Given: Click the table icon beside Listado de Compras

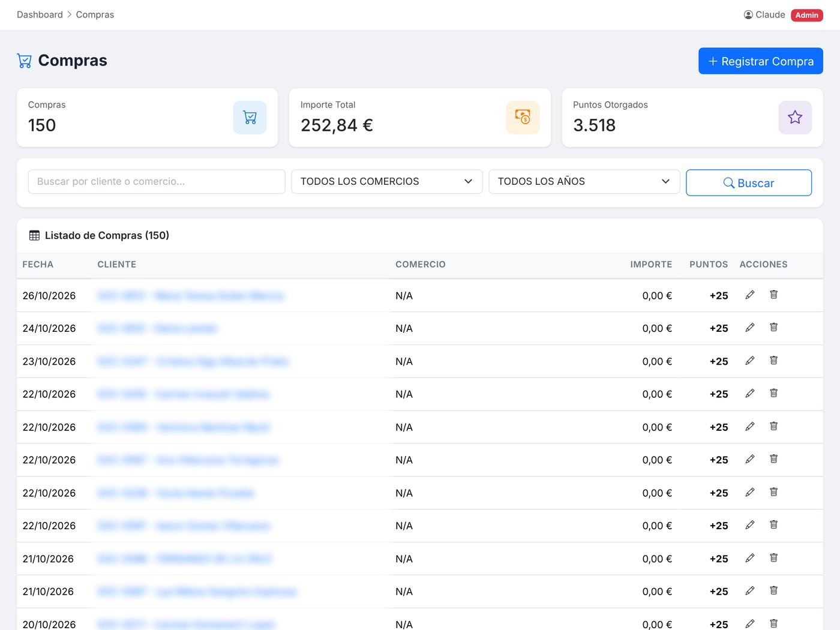Looking at the screenshot, I should [x=35, y=236].
